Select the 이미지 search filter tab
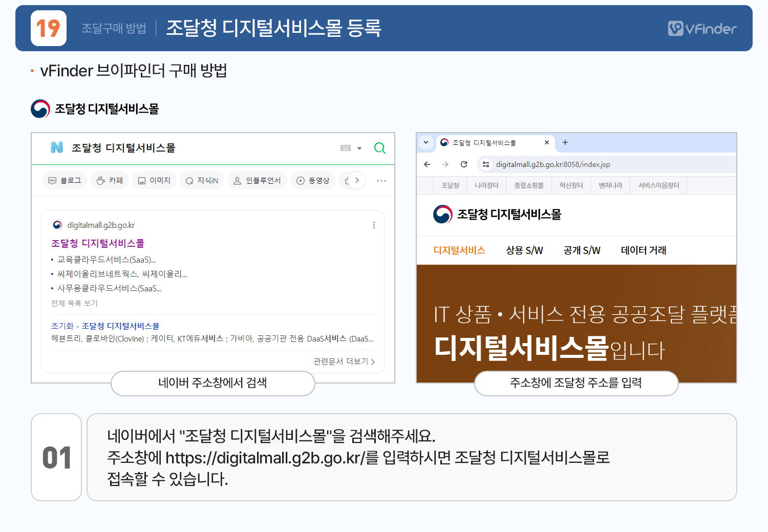768x532 pixels. pos(154,180)
